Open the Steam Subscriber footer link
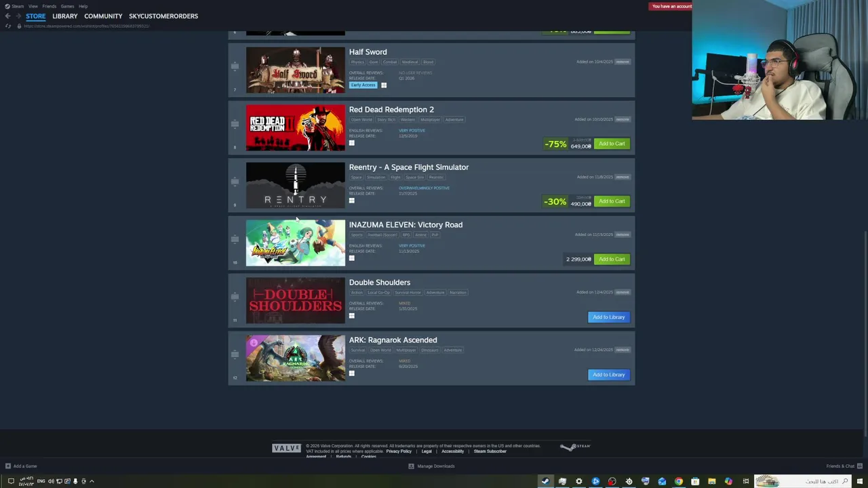 point(490,451)
